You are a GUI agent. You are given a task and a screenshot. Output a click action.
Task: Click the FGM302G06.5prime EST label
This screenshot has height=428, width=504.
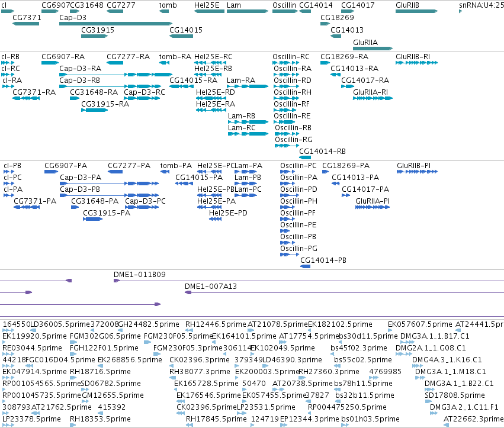pos(105,336)
